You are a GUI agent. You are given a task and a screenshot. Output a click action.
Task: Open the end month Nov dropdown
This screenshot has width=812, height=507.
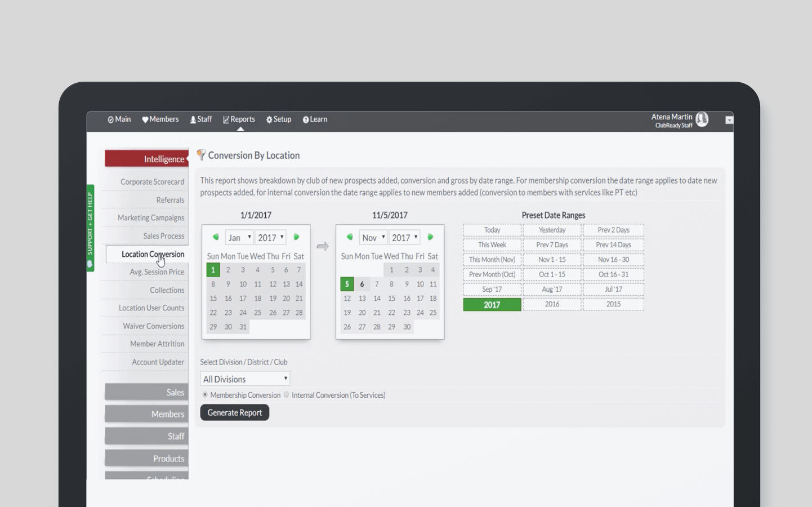[x=373, y=238]
